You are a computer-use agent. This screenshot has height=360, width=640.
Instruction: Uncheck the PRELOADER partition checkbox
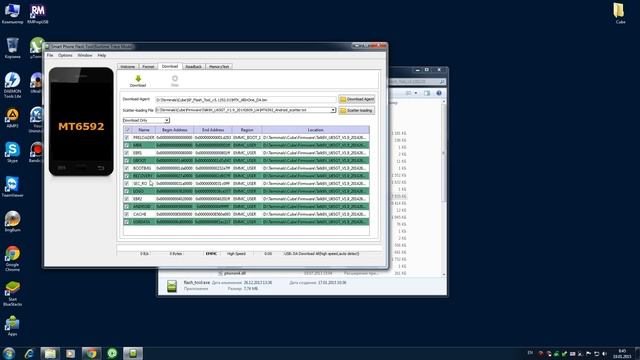(x=127, y=138)
